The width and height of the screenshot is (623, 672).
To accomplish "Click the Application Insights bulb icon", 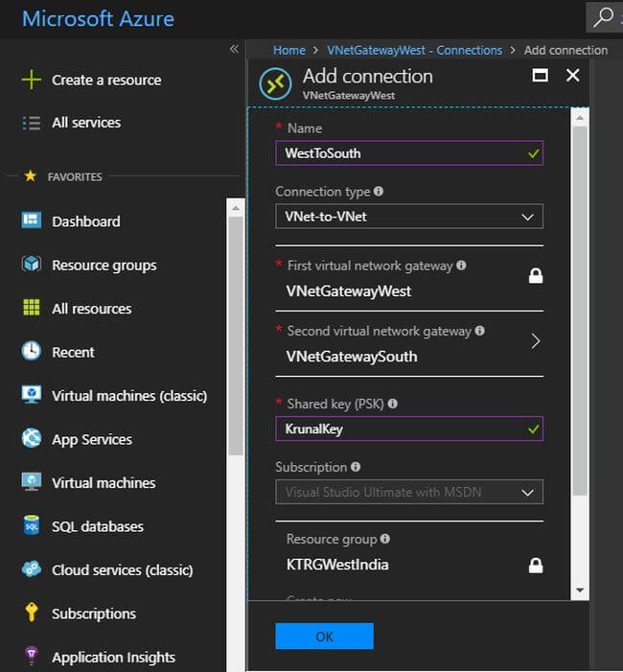I will [x=32, y=656].
